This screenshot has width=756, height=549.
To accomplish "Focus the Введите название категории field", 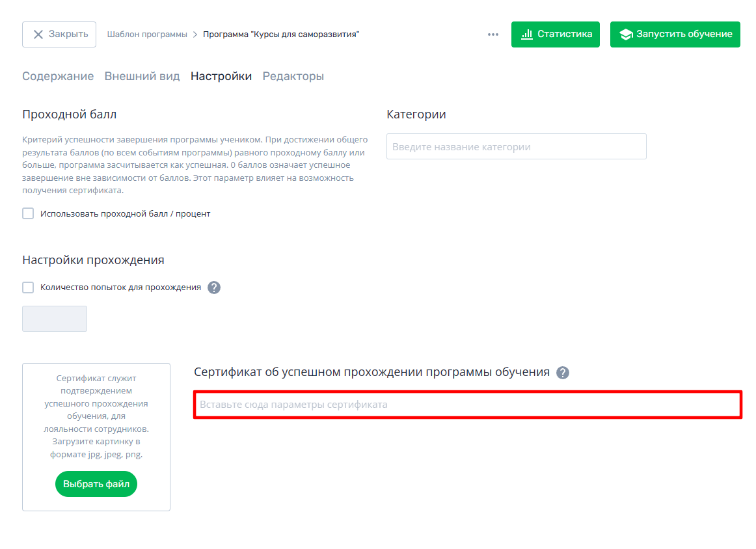I will pyautogui.click(x=517, y=146).
